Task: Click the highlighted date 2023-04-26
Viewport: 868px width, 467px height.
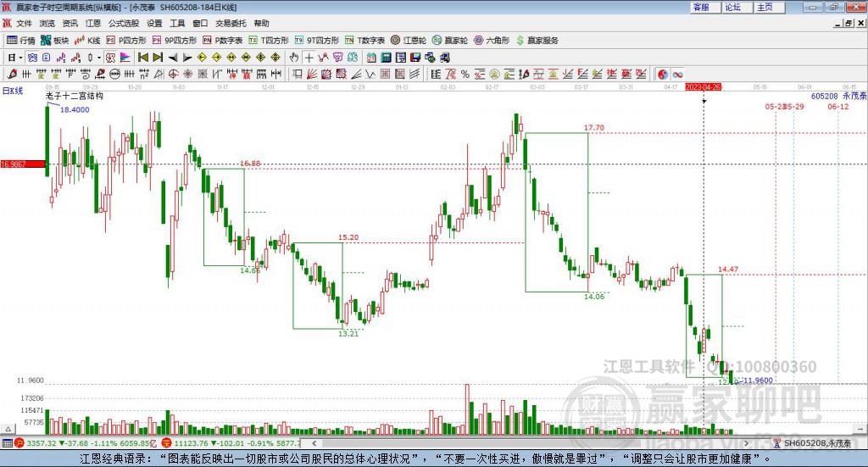Action: point(703,86)
